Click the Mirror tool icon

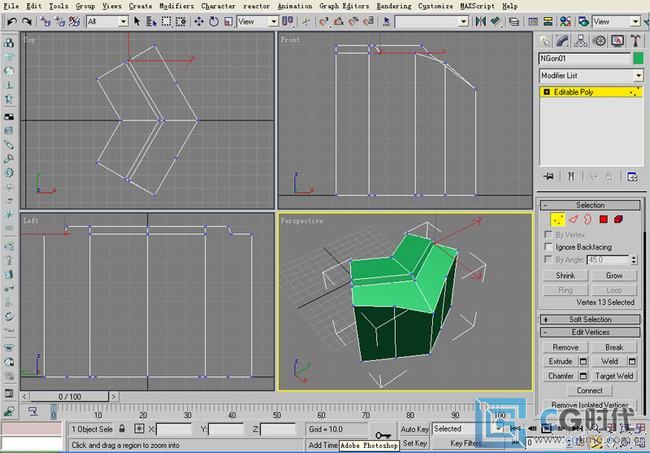click(480, 21)
